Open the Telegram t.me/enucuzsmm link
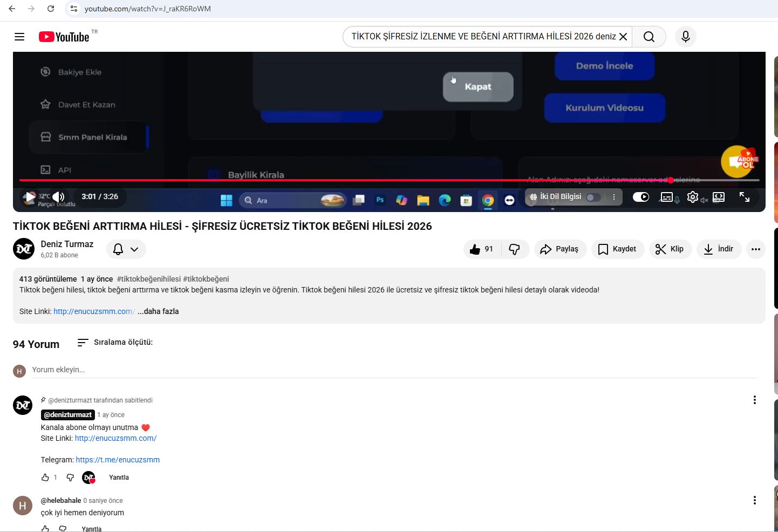This screenshot has width=778, height=532. (118, 460)
